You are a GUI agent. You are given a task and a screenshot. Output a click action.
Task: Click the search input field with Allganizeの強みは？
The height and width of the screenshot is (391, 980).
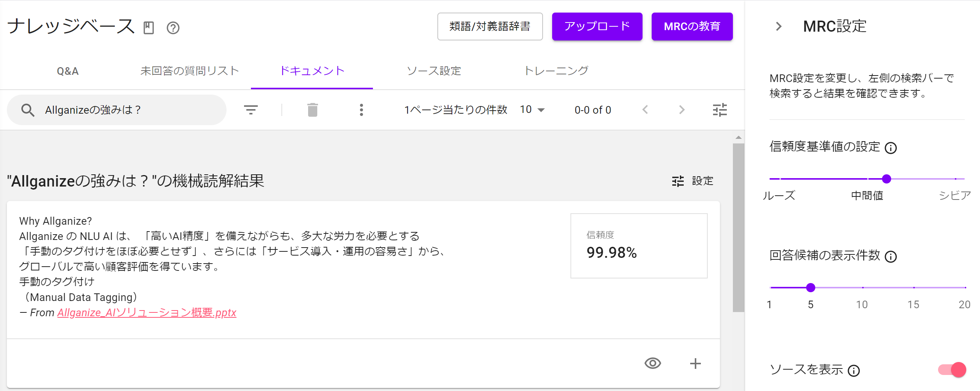point(117,110)
